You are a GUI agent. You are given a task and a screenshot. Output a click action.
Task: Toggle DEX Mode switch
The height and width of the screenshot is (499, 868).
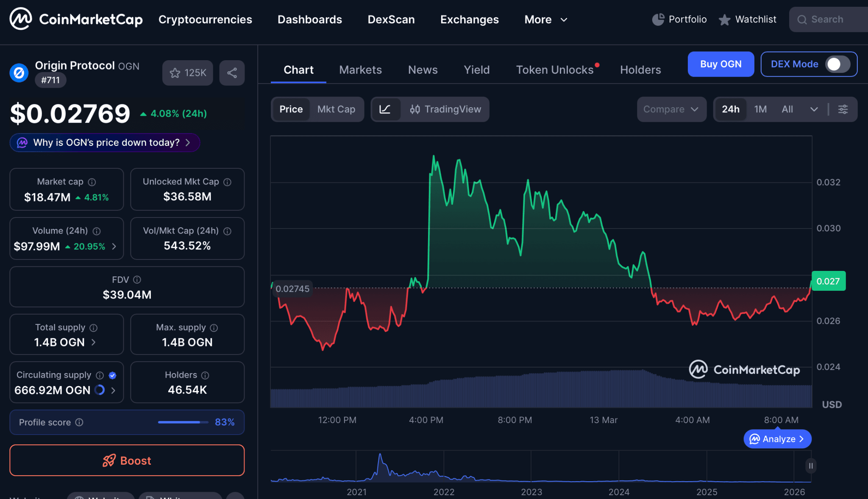pyautogui.click(x=835, y=64)
